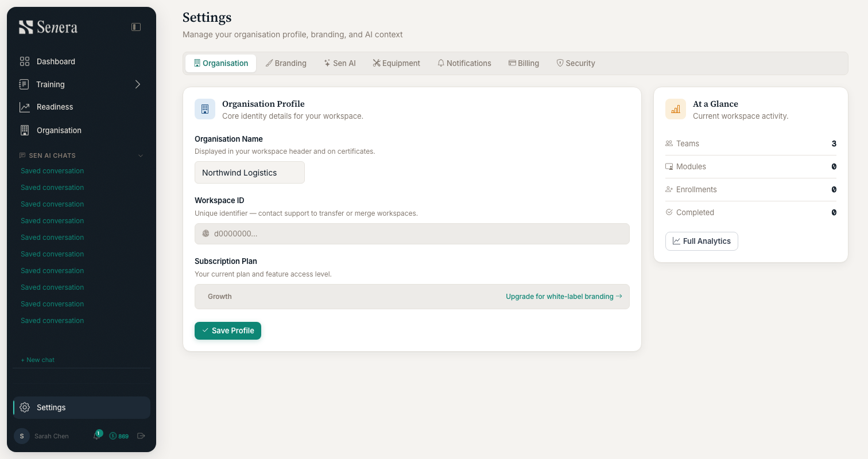This screenshot has height=459, width=868.
Task: Collapse the Sen AI Chats section
Action: click(141, 155)
